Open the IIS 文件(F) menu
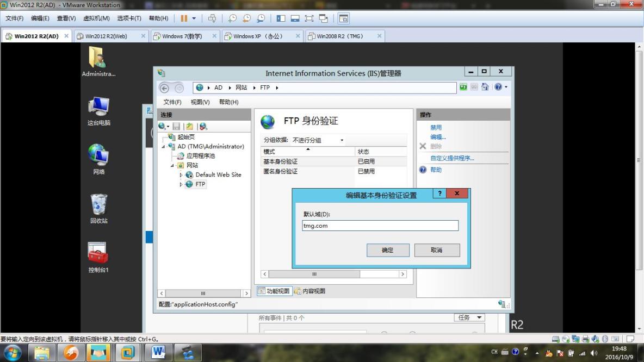 [x=172, y=102]
